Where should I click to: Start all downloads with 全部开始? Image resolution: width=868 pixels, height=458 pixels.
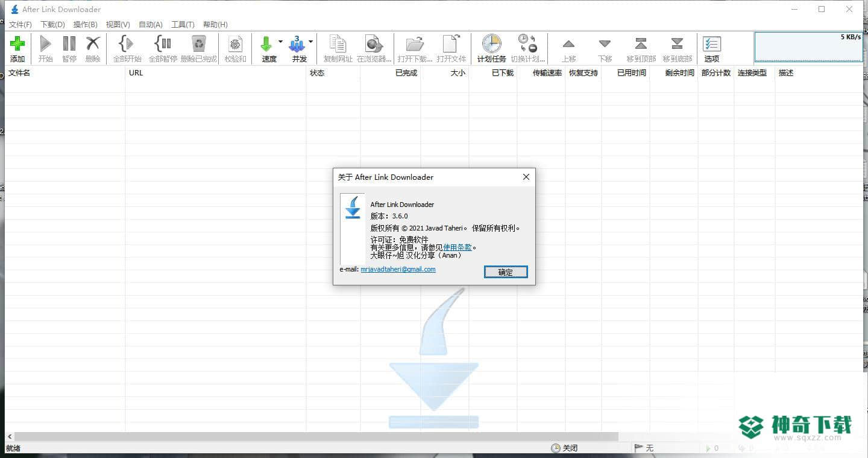pyautogui.click(x=127, y=43)
